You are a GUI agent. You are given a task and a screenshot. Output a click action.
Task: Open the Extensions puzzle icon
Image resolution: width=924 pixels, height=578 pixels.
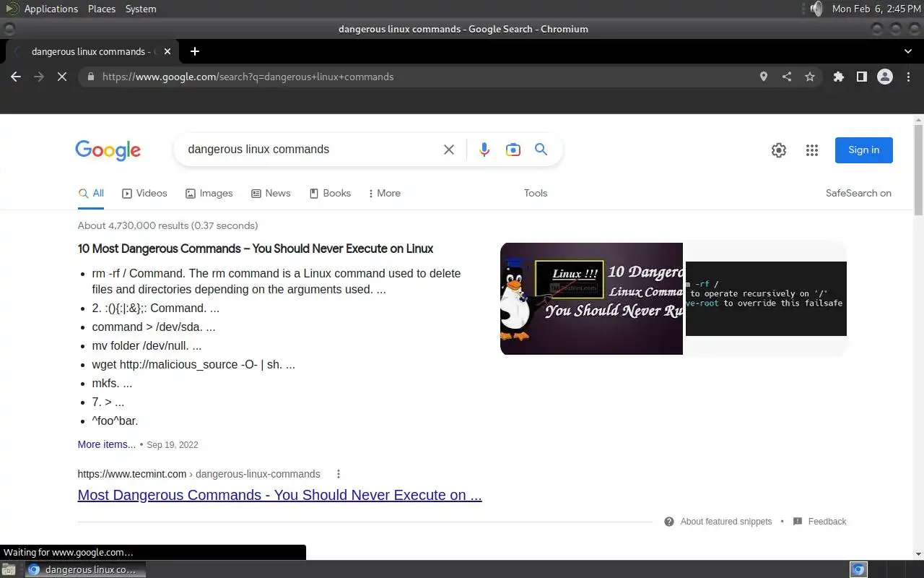839,77
